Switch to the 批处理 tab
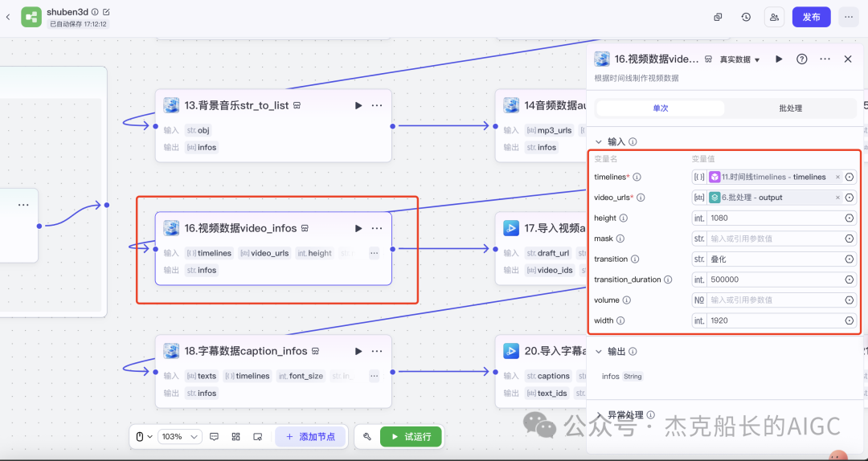 (791, 108)
